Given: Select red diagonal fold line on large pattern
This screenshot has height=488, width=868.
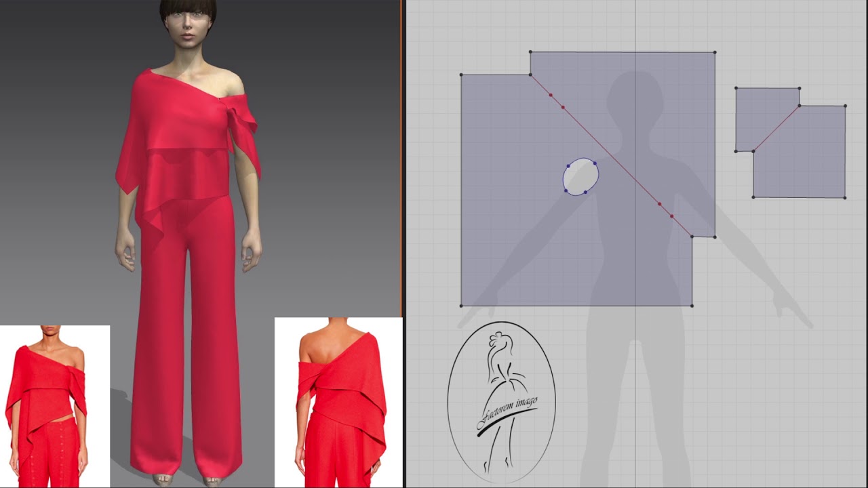Looking at the screenshot, I should point(610,155).
